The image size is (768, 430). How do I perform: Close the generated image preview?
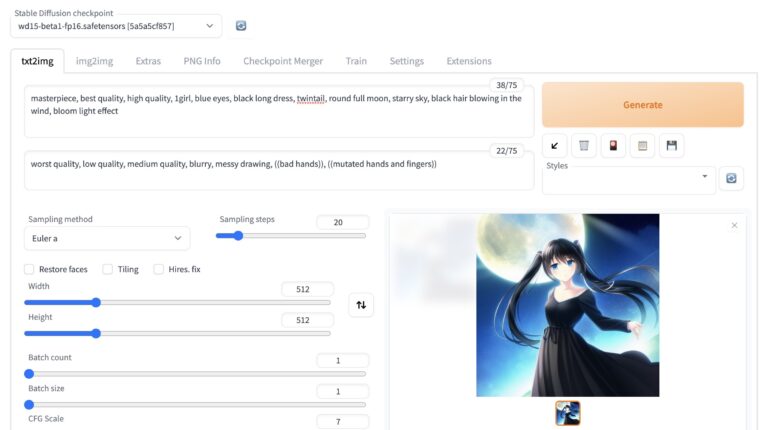click(734, 225)
